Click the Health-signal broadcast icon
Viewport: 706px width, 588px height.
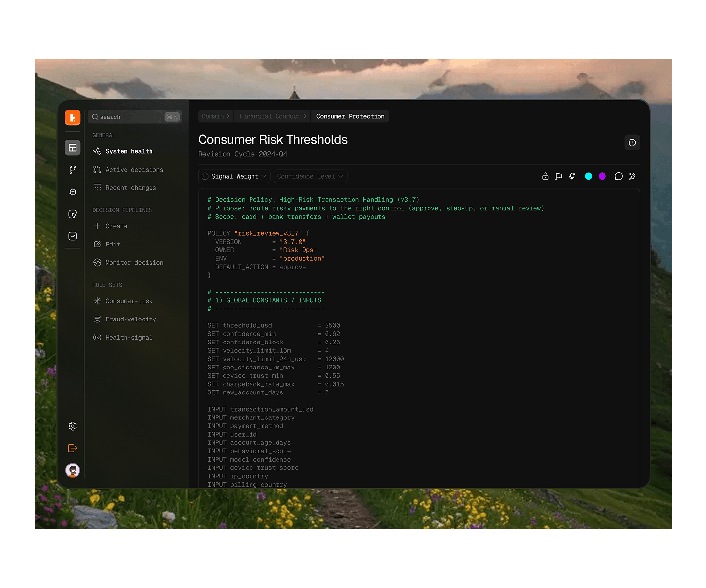point(97,338)
